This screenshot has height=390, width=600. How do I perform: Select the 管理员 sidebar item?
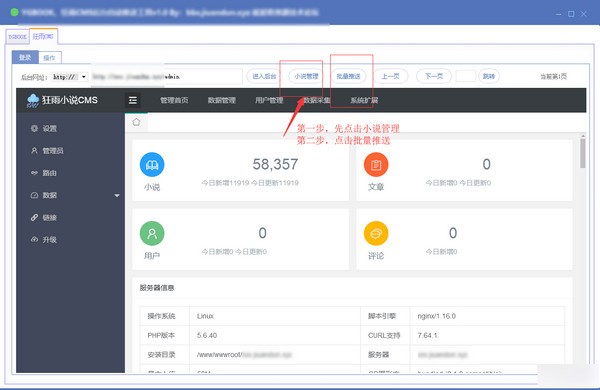pos(71,150)
